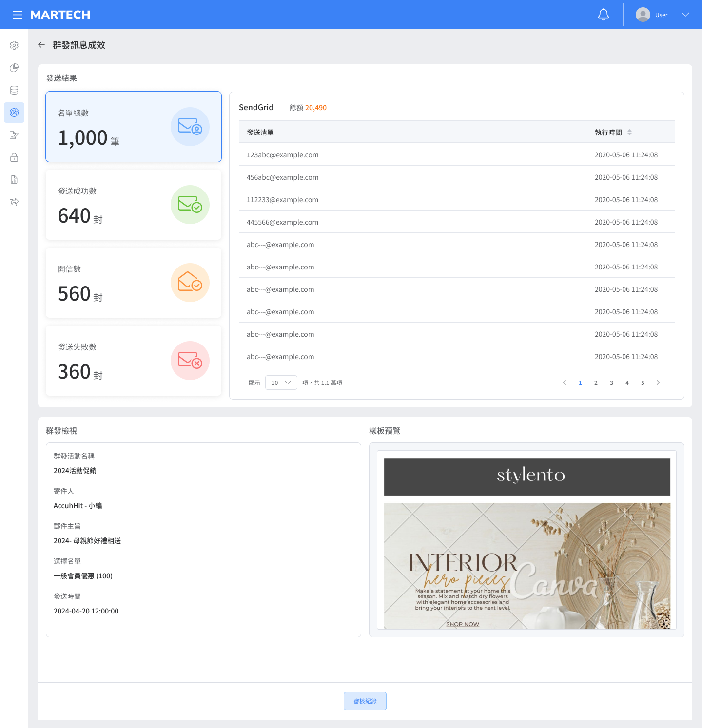The height and width of the screenshot is (728, 702).
Task: Click the 審核紀錄 button
Action: [365, 701]
